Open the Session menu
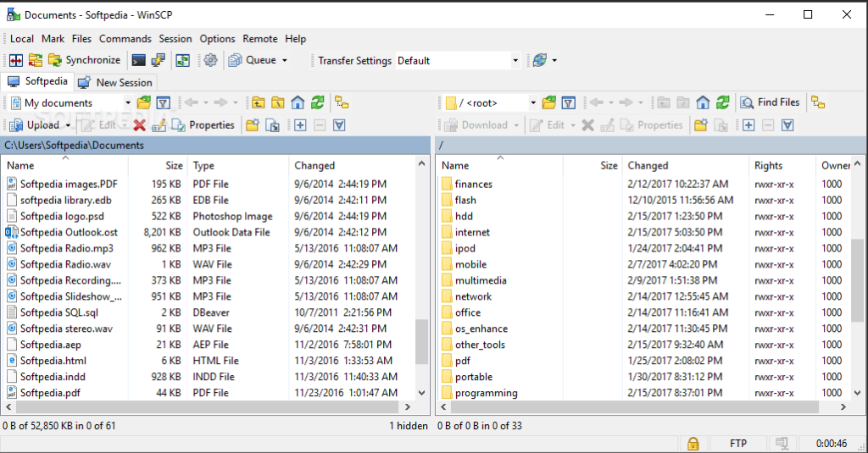This screenshot has width=868, height=453. pyautogui.click(x=175, y=39)
